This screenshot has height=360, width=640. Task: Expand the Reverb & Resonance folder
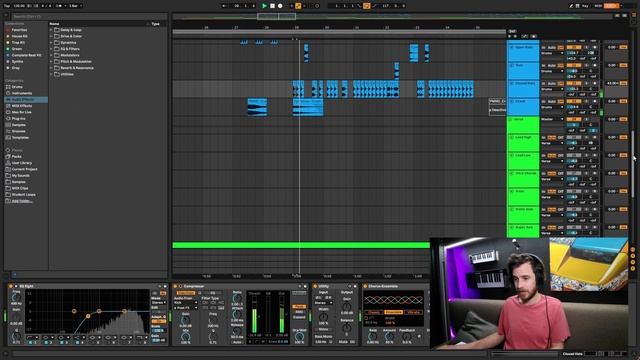pyautogui.click(x=51, y=68)
